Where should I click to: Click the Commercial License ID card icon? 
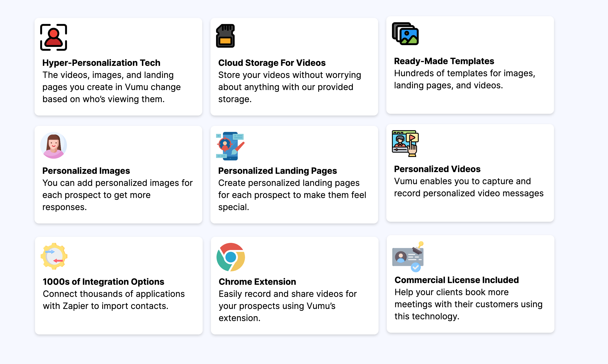408,256
